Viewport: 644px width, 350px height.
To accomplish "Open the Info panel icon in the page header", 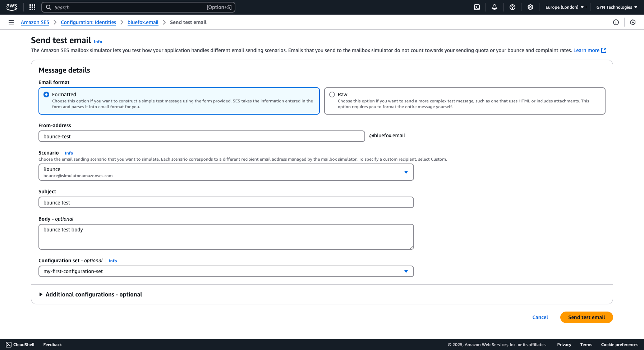I will pos(616,22).
